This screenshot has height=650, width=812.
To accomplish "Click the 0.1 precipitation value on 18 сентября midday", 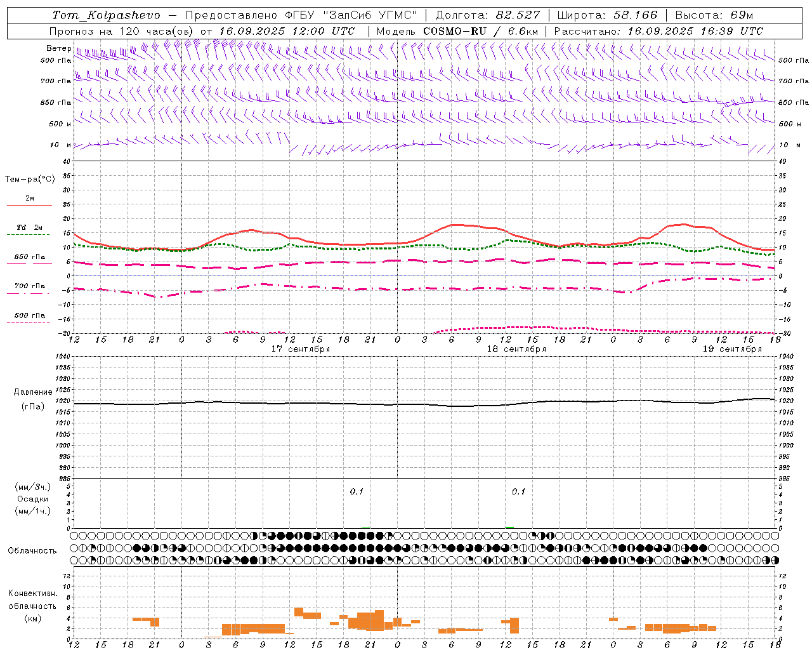I will coord(518,491).
